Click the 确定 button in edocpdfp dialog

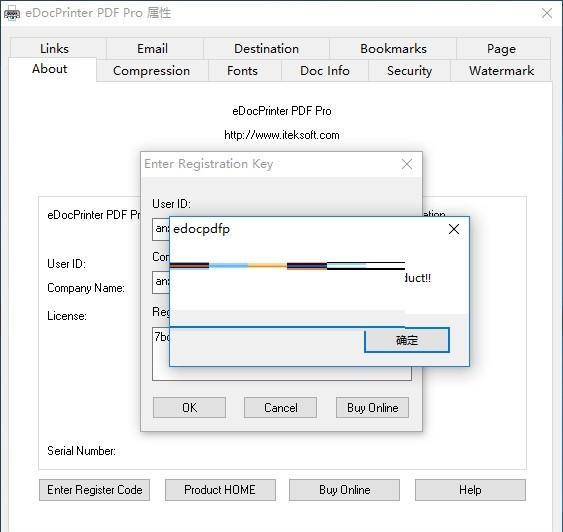coord(407,340)
